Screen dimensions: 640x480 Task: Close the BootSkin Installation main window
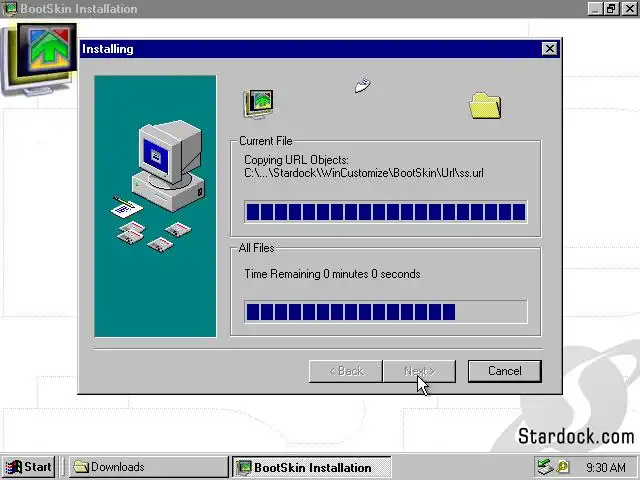tap(629, 9)
